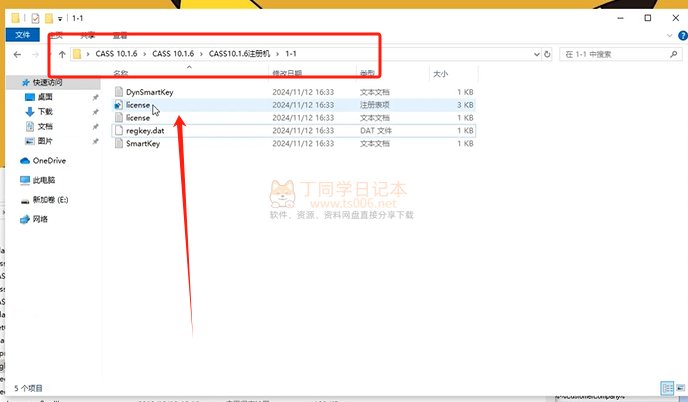Screen dimensions: 688x402
Task: Go back to previous folder
Action: pos(17,54)
